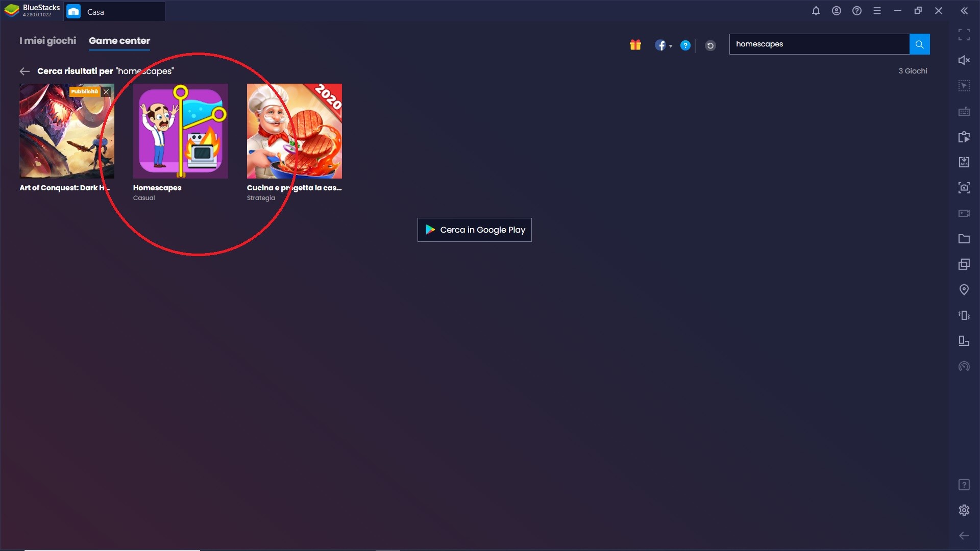Open the Homescapes game thumbnail

[x=181, y=131]
